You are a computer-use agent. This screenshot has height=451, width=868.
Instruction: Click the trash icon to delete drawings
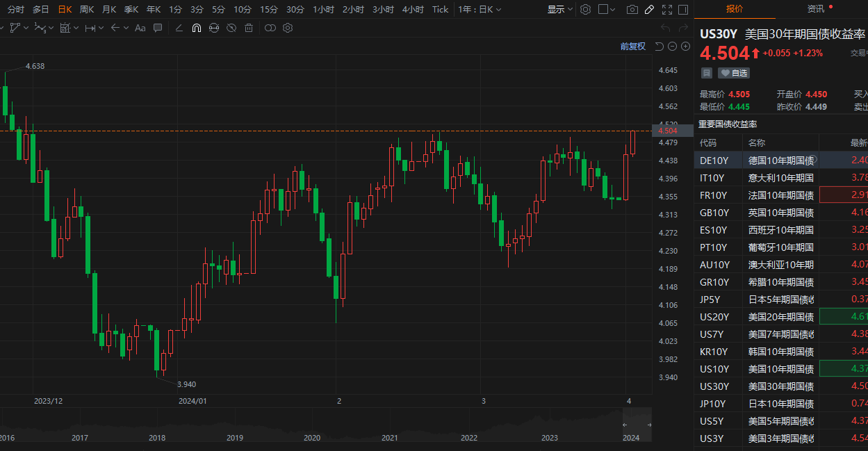(x=249, y=28)
